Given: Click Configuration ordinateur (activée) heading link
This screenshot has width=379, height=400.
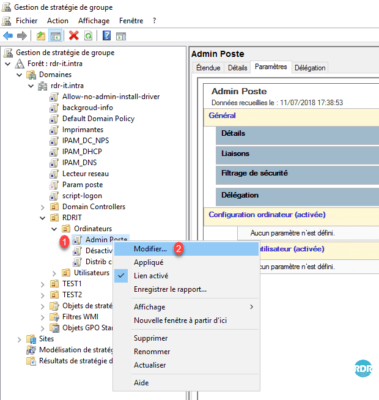Looking at the screenshot, I should [x=267, y=215].
